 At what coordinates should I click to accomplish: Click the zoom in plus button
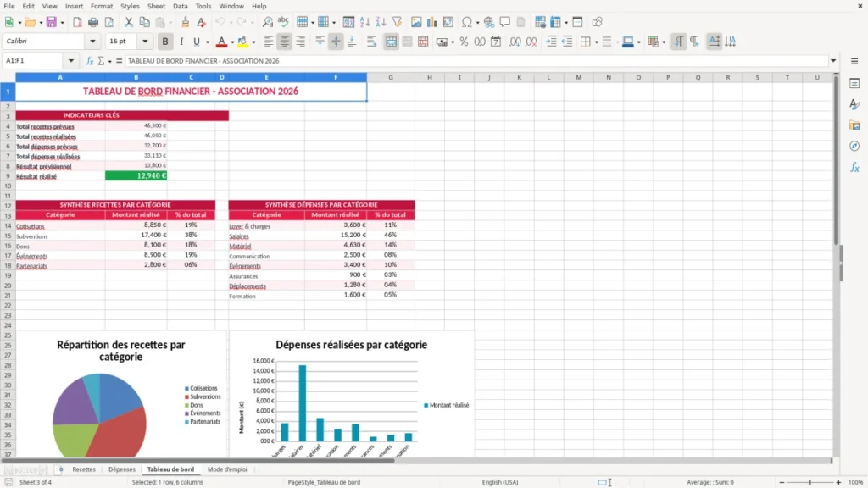point(838,482)
